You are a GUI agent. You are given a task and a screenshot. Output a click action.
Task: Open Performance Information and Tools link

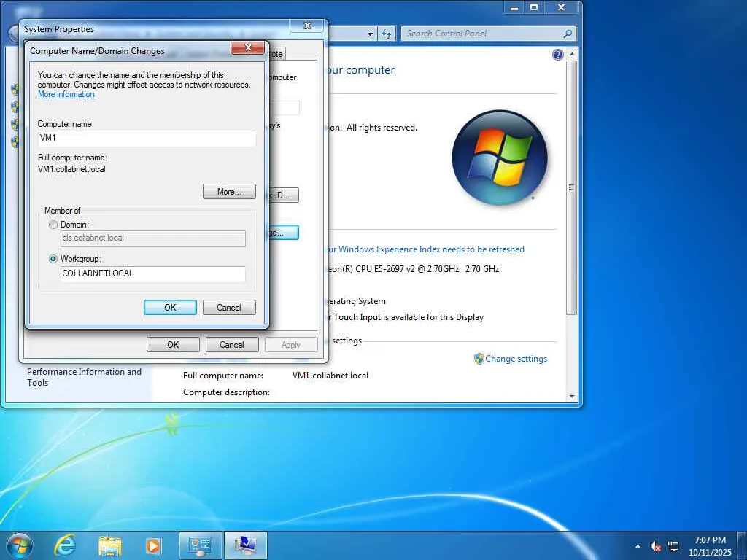84,377
